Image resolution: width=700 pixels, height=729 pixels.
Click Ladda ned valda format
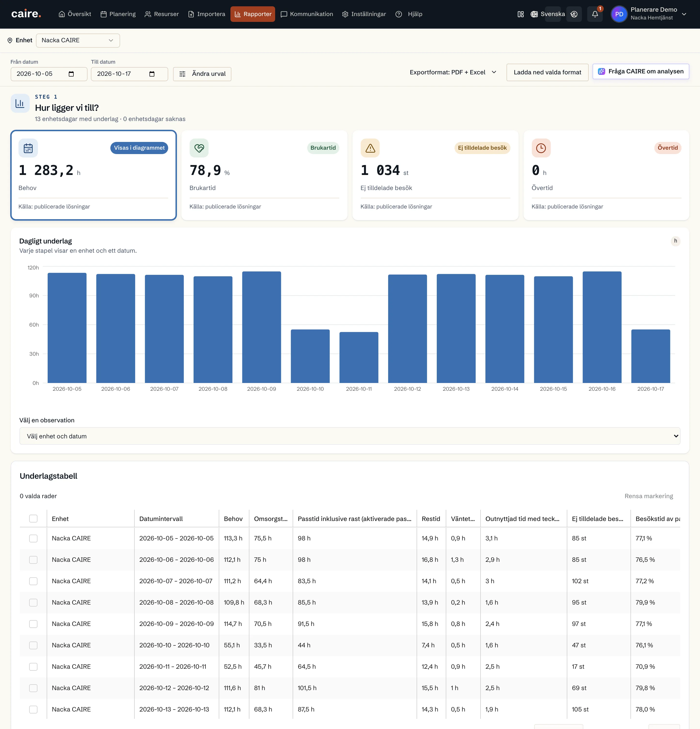tap(547, 72)
